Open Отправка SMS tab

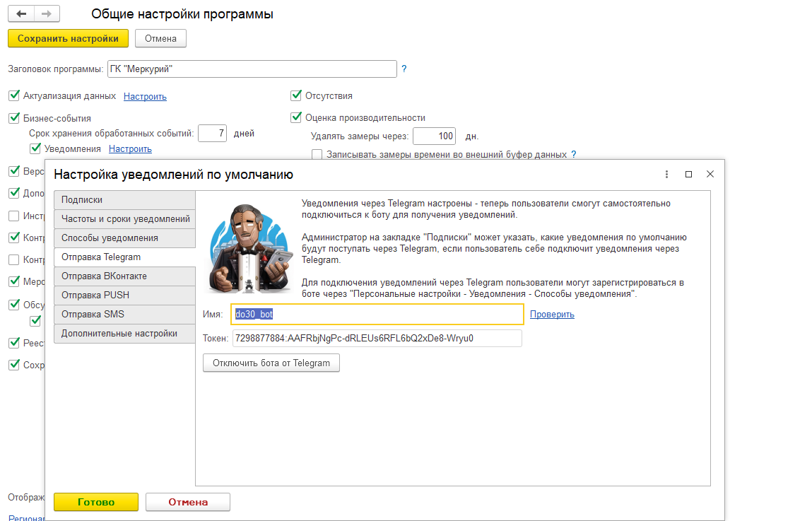tap(124, 315)
